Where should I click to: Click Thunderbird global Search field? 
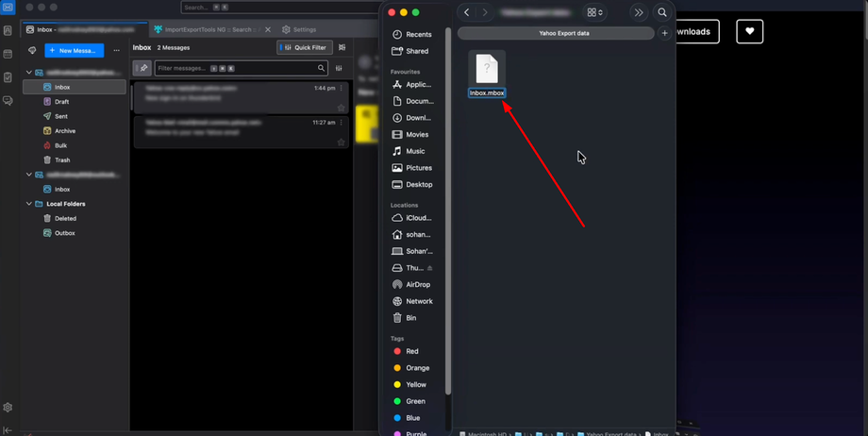click(x=282, y=8)
